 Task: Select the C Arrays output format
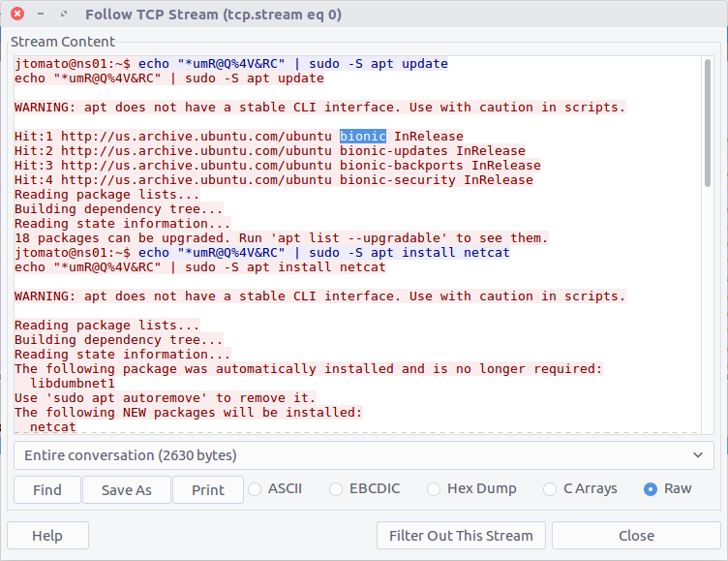pyautogui.click(x=551, y=489)
